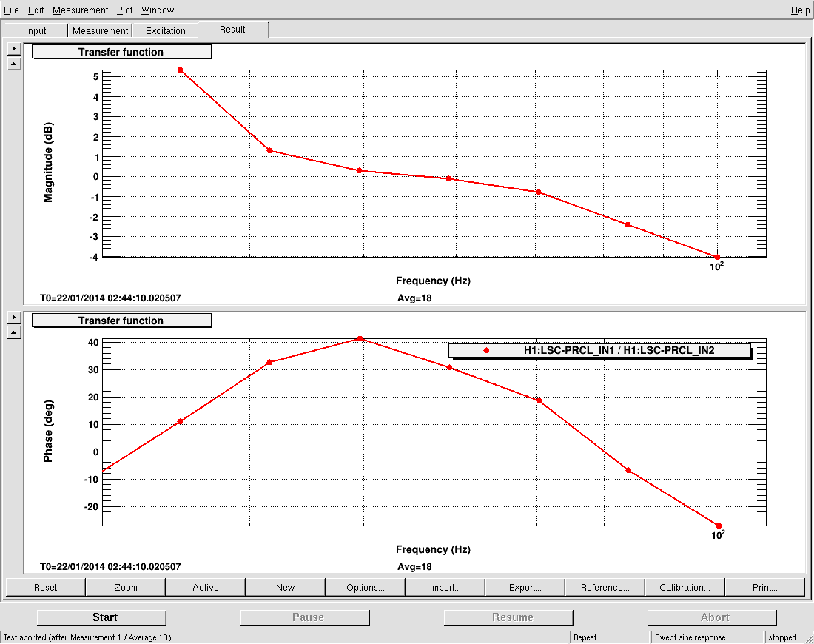Switch to the Excitation tab
This screenshot has height=644, width=814.
click(166, 30)
